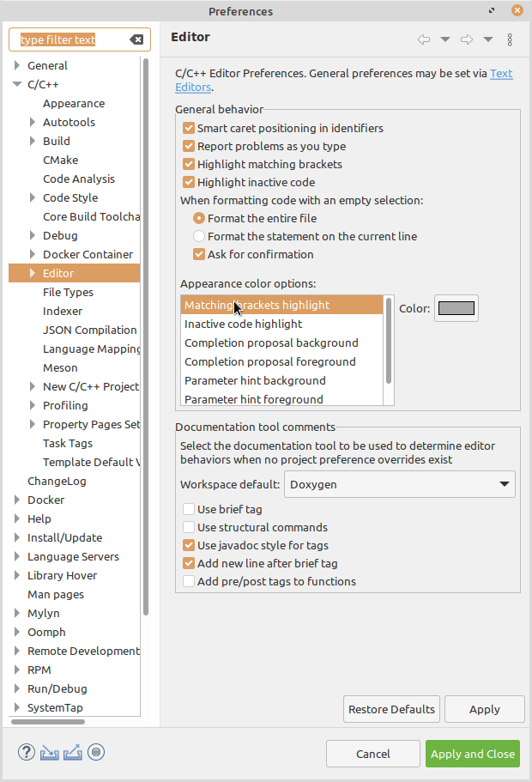
Task: Click the Import preferences icon
Action: [50, 753]
